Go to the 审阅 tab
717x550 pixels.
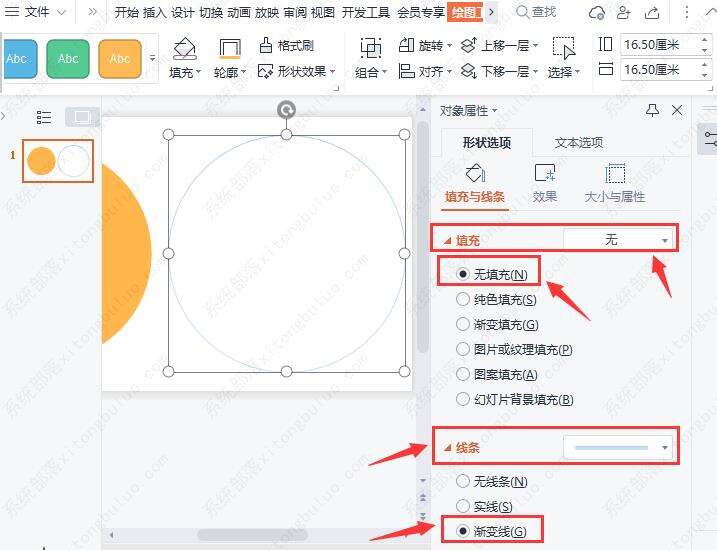(x=295, y=12)
